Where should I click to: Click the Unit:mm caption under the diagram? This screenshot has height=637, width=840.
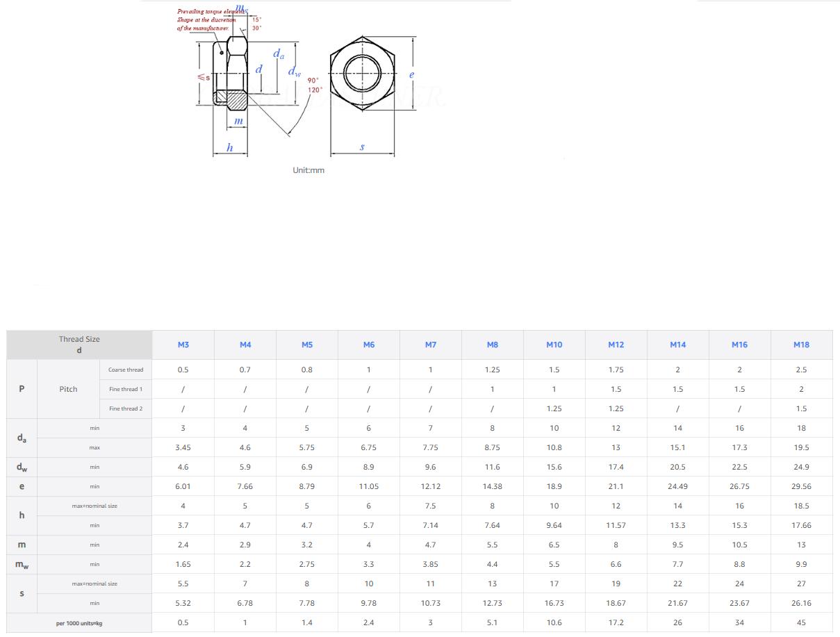pyautogui.click(x=308, y=170)
